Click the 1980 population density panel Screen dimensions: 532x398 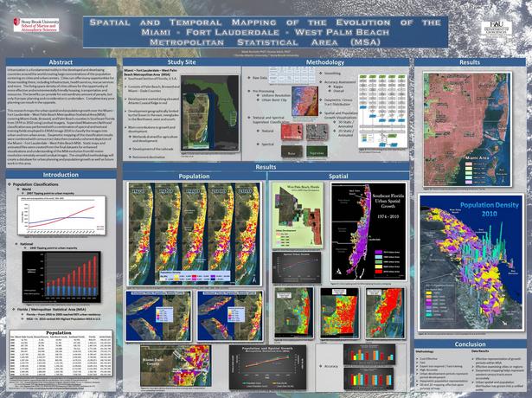167,234
